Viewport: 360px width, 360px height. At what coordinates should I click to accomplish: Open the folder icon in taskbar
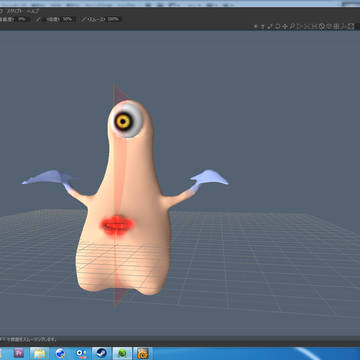[39, 353]
